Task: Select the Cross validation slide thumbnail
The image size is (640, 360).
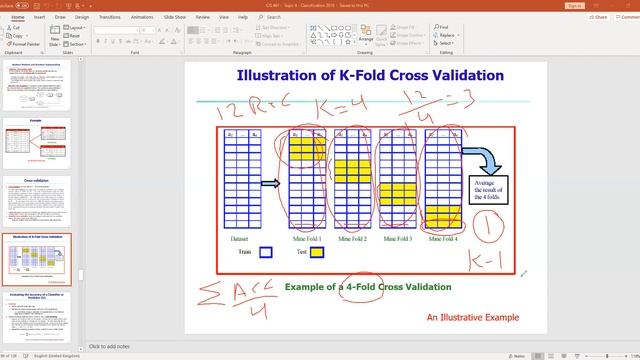Action: tap(37, 201)
